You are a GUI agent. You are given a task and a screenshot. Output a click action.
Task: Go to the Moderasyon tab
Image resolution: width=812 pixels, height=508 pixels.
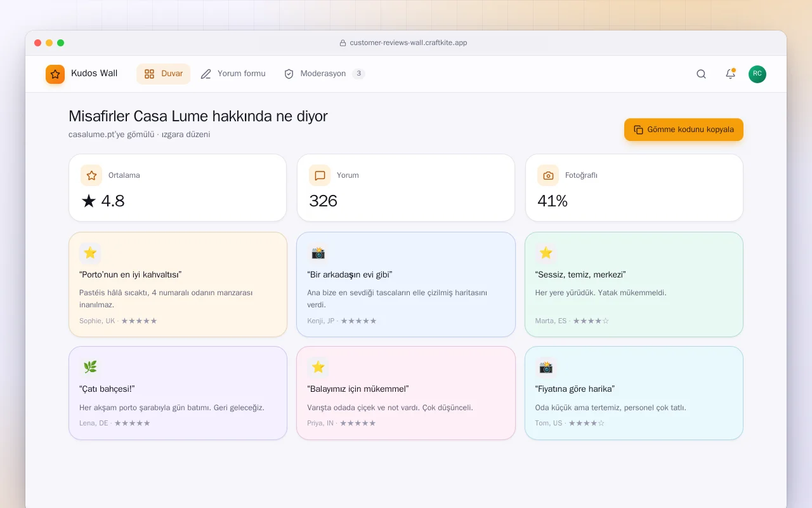coord(324,74)
